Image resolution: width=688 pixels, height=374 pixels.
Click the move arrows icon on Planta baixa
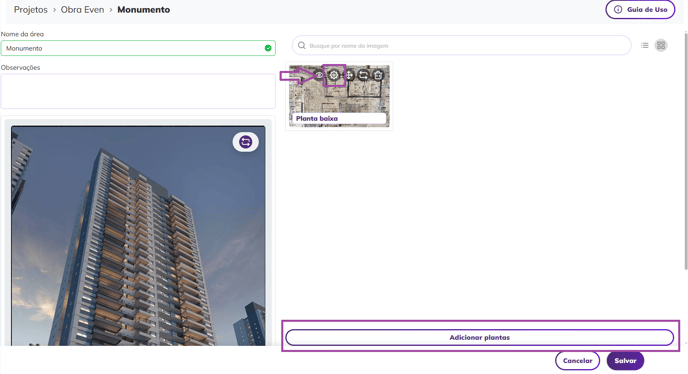[349, 75]
